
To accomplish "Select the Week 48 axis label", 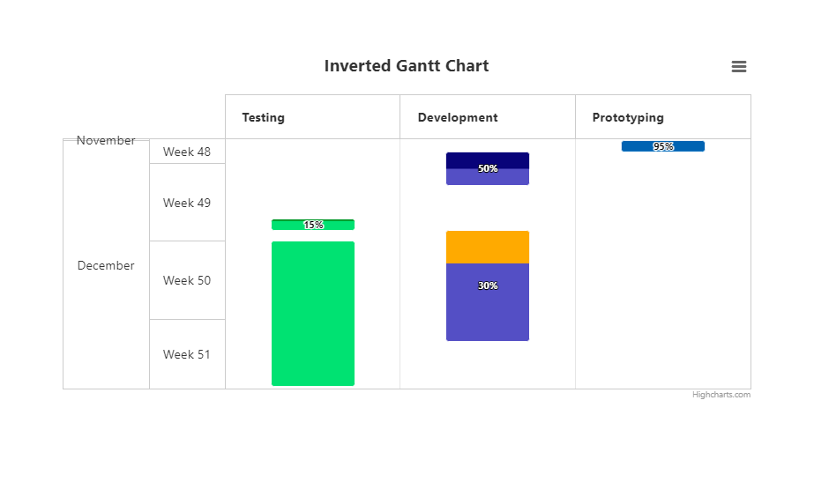I will click(187, 152).
